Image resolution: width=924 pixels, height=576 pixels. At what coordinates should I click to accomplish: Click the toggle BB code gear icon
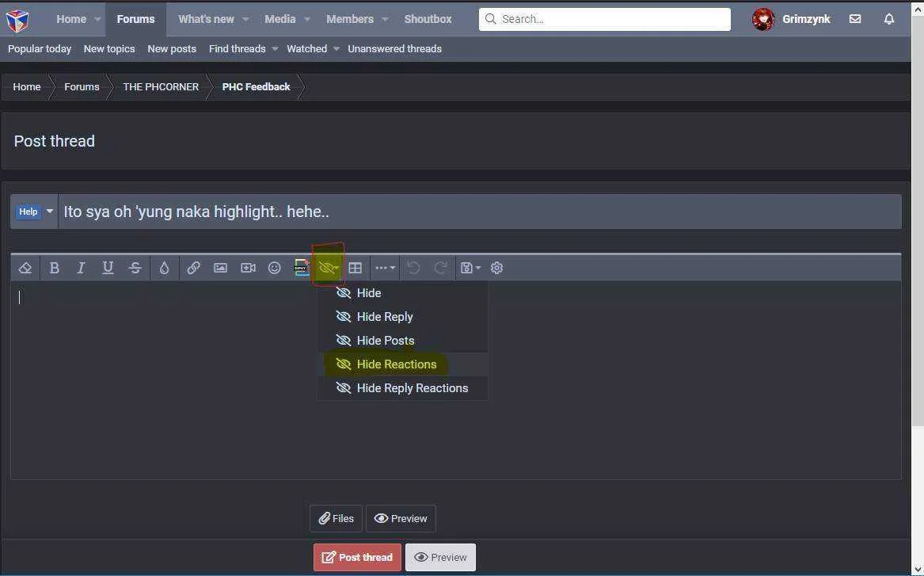(x=496, y=269)
